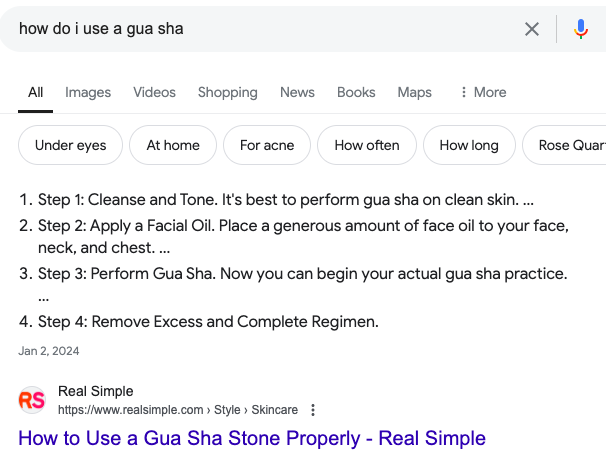Image resolution: width=606 pixels, height=468 pixels.
Task: Switch to the Images tab
Action: (88, 92)
